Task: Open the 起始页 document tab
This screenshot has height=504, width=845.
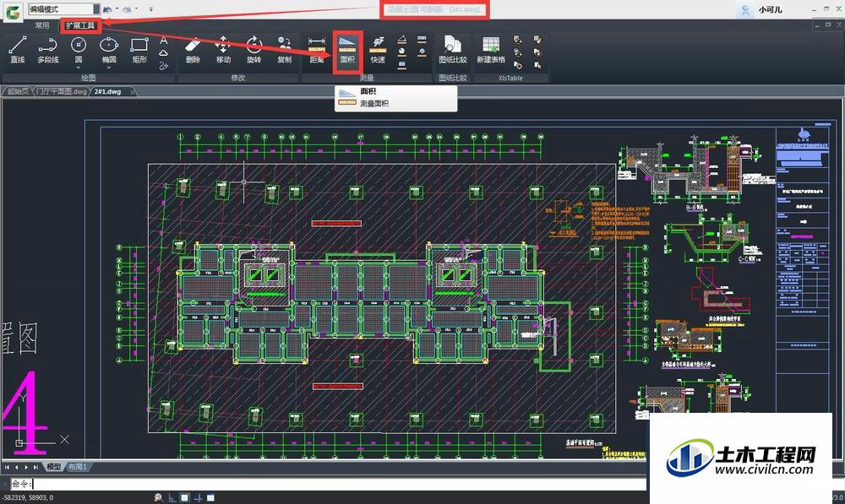Action: [18, 91]
